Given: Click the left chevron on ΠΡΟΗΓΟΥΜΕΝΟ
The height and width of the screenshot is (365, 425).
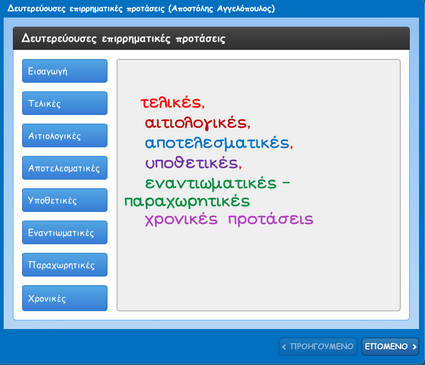Looking at the screenshot, I should pos(284,347).
